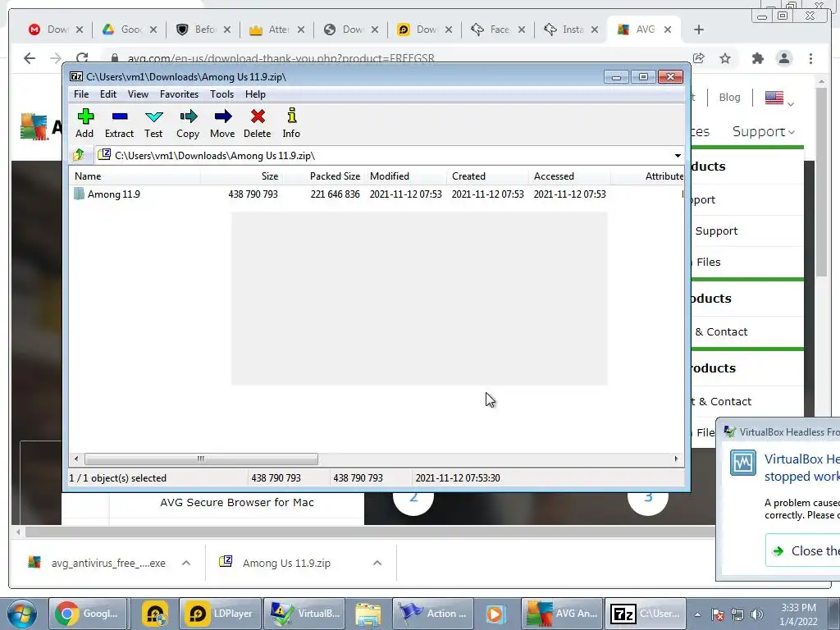Open the Chrome three-dot menu
This screenshot has width=840, height=630.
810,58
